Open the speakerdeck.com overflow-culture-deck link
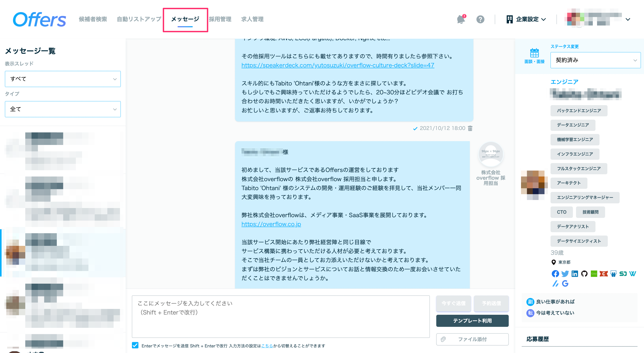 338,65
